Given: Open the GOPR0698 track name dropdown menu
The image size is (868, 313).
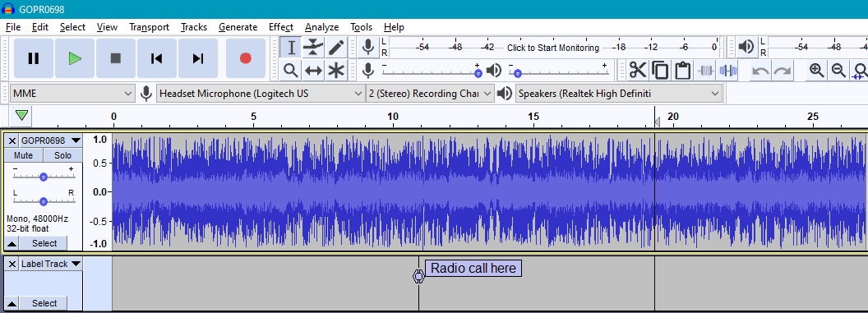Looking at the screenshot, I should (50, 140).
